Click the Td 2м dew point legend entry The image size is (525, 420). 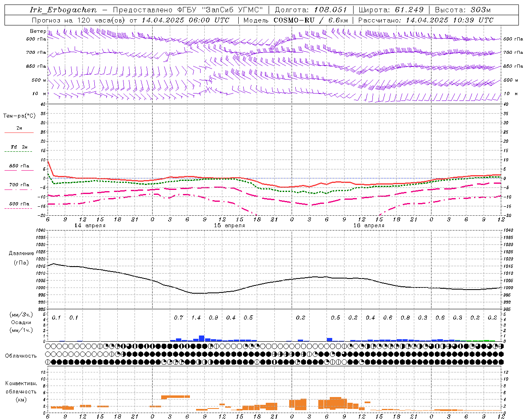tap(19, 147)
